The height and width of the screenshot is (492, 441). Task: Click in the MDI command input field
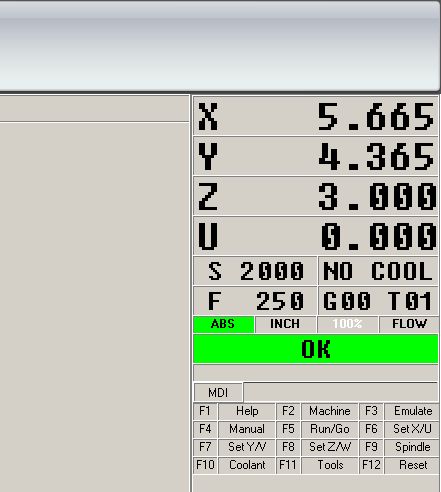point(341,392)
